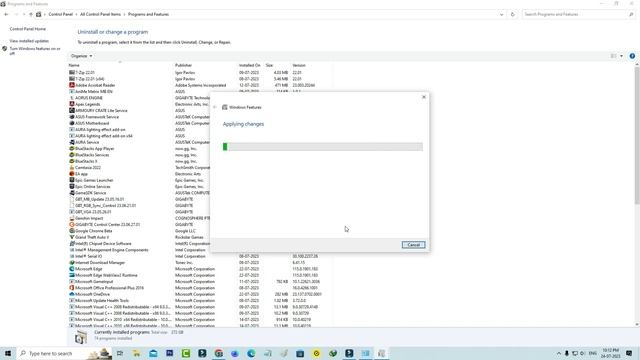
Task: Sort list by Size column header
Action: pos(269,65)
